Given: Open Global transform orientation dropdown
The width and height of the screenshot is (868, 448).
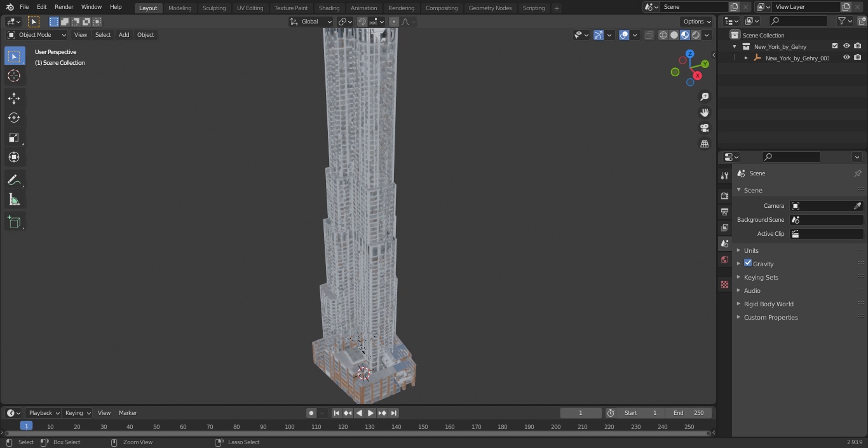Looking at the screenshot, I should coord(311,22).
